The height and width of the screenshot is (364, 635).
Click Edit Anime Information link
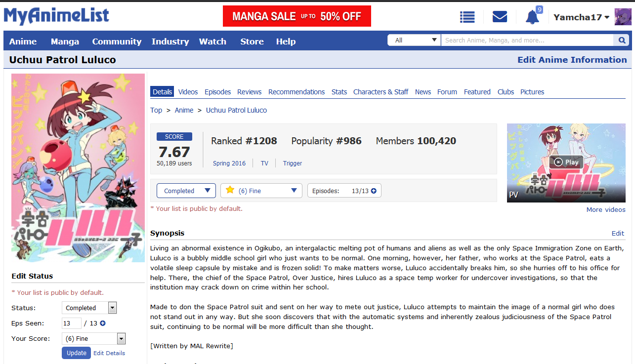[572, 60]
